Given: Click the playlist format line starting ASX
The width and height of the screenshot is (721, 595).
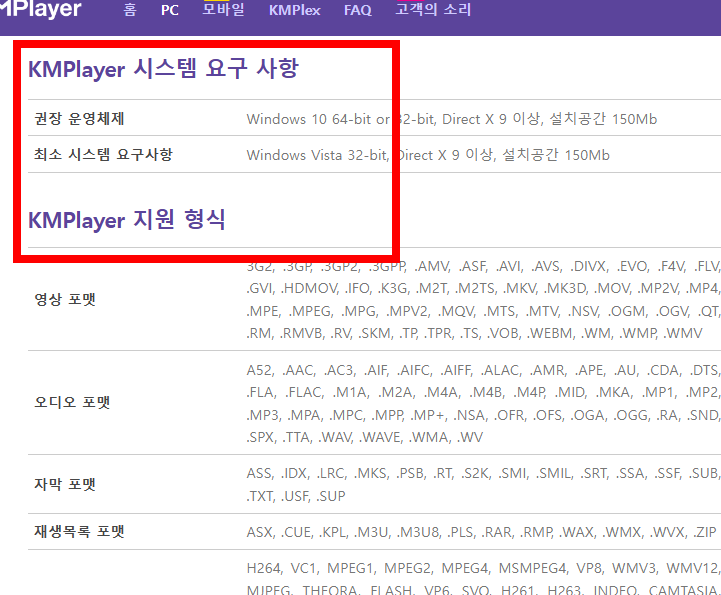Looking at the screenshot, I should point(481,532).
